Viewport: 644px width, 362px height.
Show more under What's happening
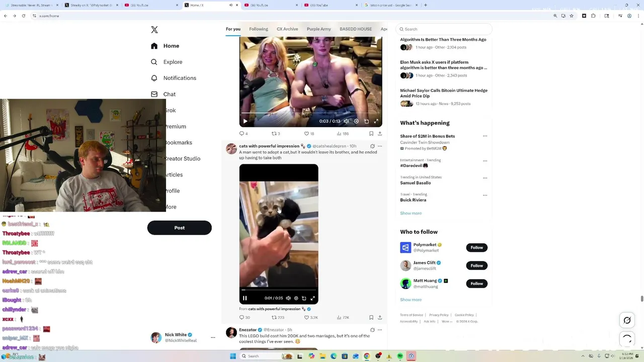(411, 213)
